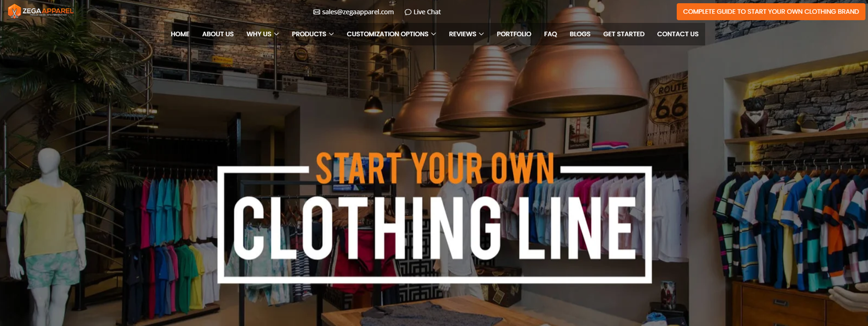Open the Blogs menu item
868x326 pixels.
click(580, 34)
